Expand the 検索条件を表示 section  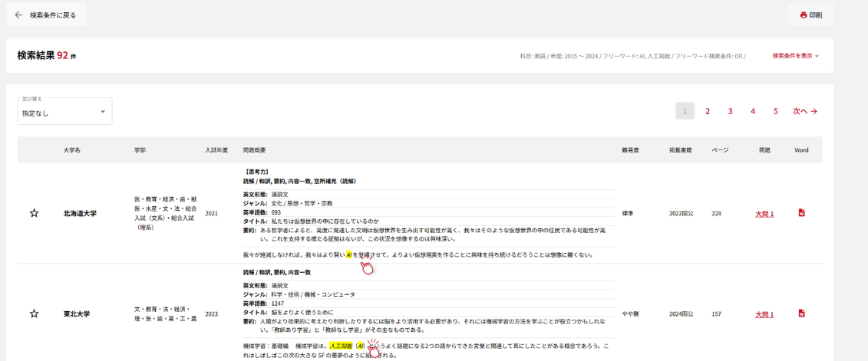(x=795, y=56)
